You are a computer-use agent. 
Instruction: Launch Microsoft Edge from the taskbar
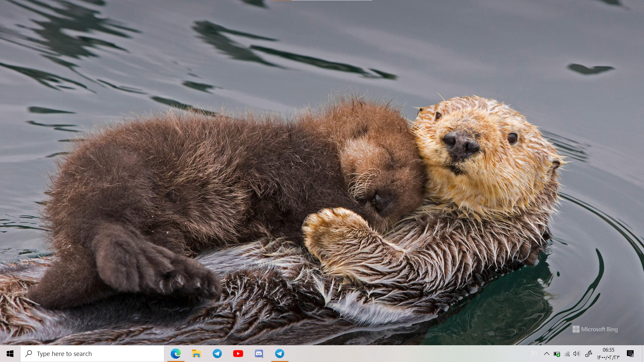[176, 354]
